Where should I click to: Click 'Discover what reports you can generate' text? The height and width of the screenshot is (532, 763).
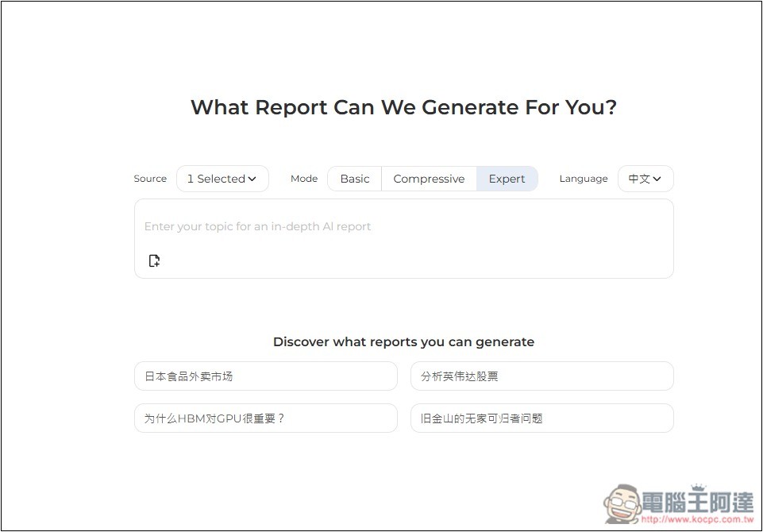click(403, 342)
